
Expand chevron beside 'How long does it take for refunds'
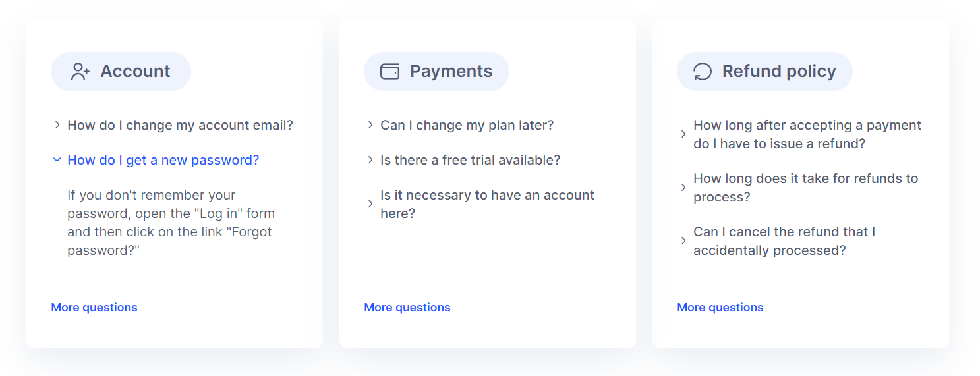(x=683, y=188)
